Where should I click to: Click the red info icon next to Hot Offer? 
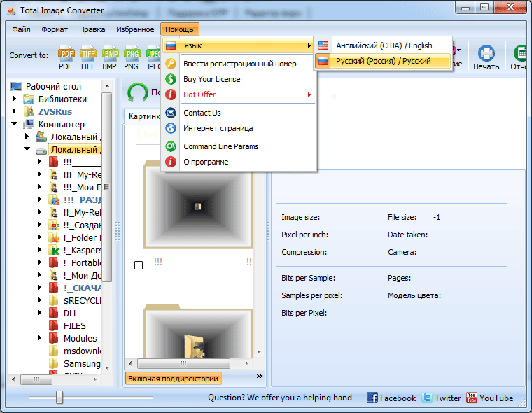171,94
